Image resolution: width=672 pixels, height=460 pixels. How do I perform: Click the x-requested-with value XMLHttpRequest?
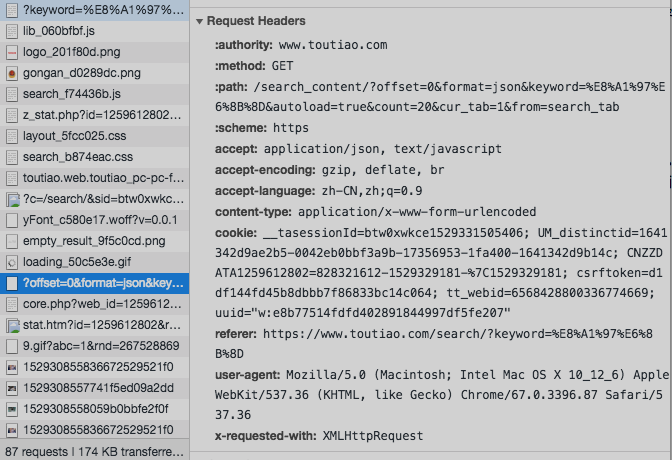click(x=373, y=436)
